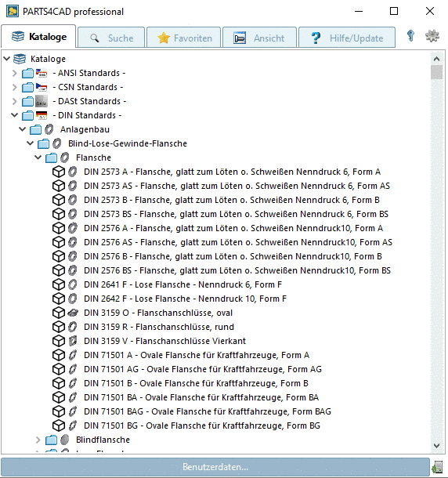Image resolution: width=448 pixels, height=478 pixels.
Task: Select DIN 71501 AG oval flange entry
Action: 203,369
